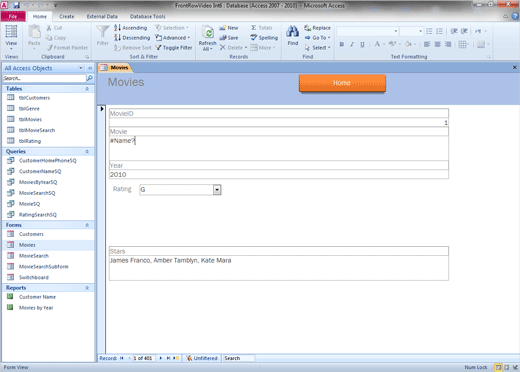Click numbered list icon
The image size is (520, 372).
click(x=439, y=31)
